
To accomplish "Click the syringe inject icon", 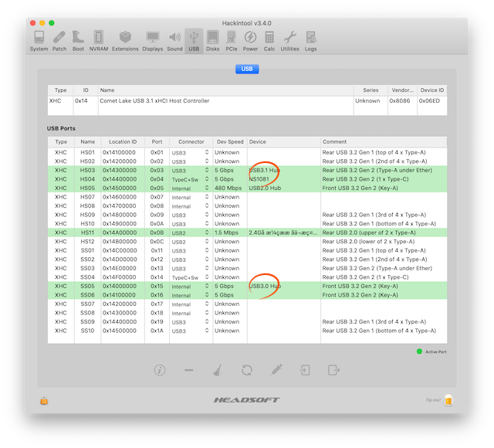I will 276,370.
